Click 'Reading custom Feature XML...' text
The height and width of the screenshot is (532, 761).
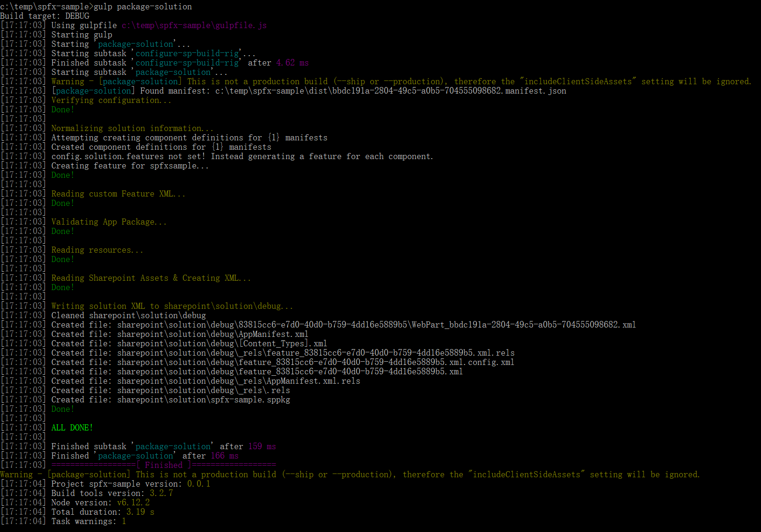[118, 194]
